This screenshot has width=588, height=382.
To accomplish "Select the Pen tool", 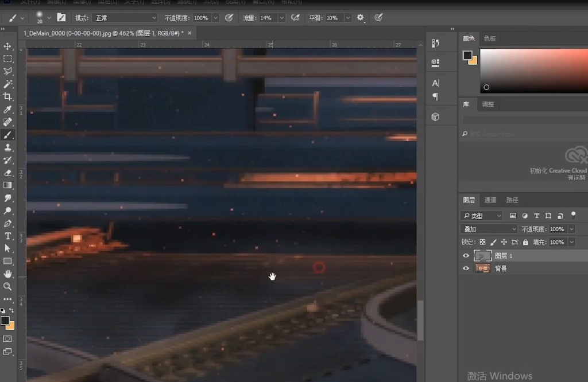I will [7, 224].
